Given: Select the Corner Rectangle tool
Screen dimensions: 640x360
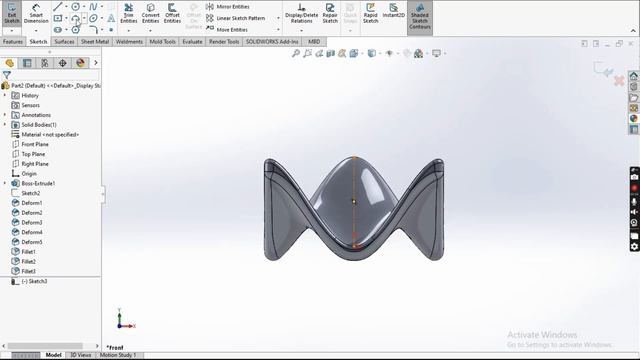Looking at the screenshot, I should click(58, 18).
